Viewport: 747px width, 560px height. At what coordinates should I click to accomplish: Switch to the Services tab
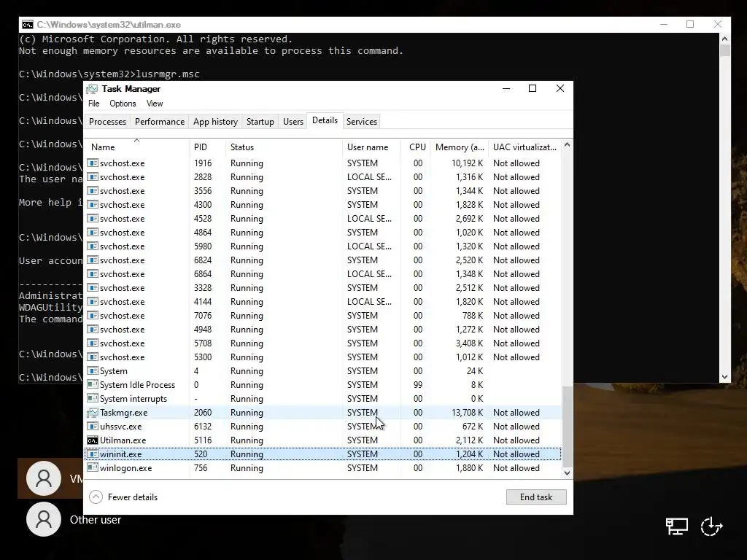point(362,122)
